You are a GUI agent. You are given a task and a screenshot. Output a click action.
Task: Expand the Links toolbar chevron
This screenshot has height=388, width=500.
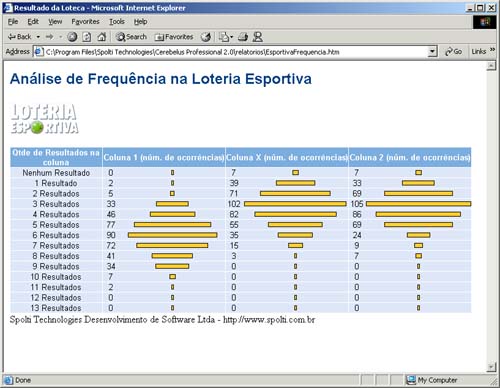(492, 50)
